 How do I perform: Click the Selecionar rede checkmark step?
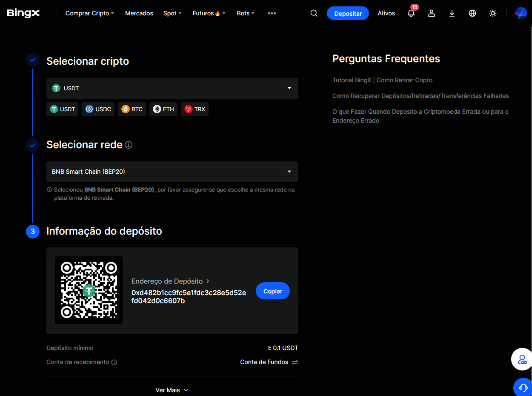click(33, 145)
